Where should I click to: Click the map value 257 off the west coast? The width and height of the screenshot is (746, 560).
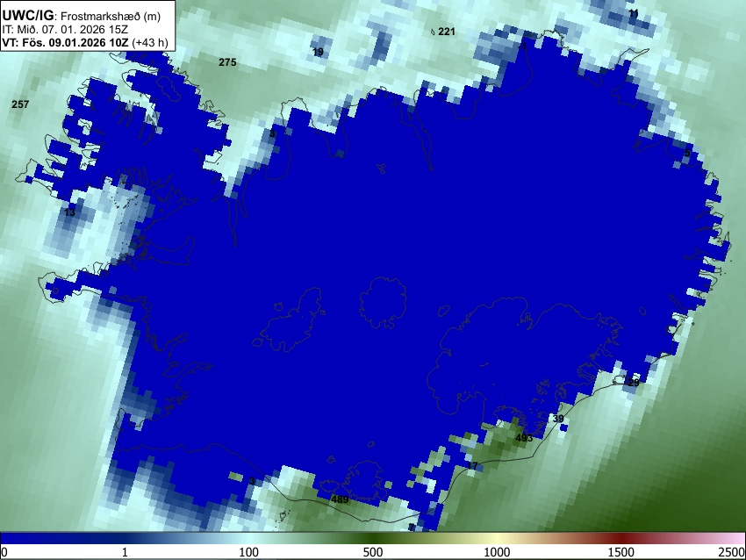[x=20, y=104]
